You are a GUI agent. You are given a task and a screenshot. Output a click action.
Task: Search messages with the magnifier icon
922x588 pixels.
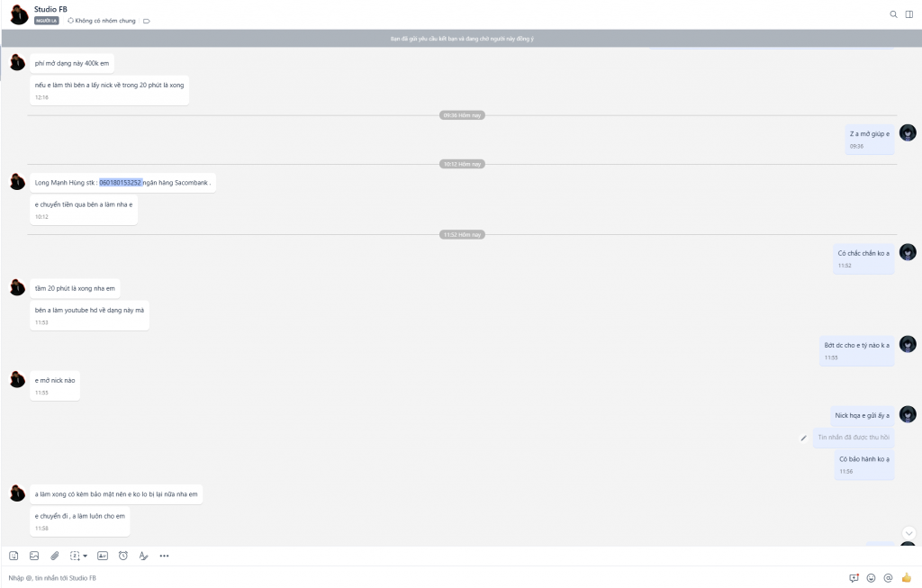[x=893, y=14]
